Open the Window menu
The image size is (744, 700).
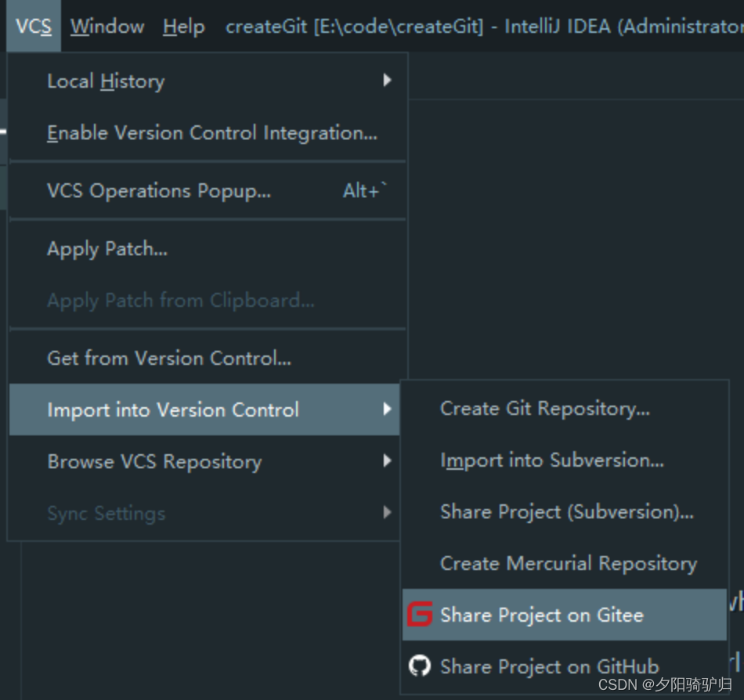pos(108,26)
